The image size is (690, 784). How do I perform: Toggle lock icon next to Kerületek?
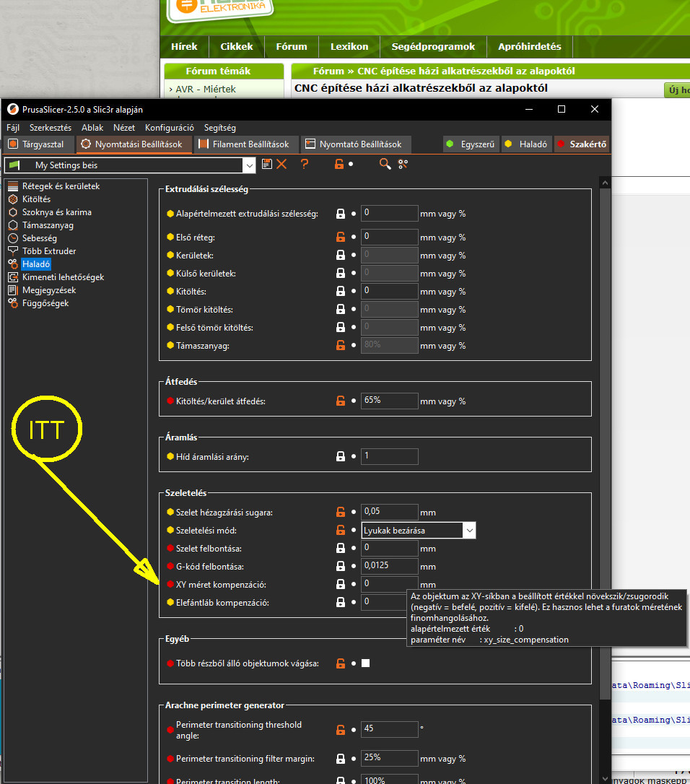point(341,255)
